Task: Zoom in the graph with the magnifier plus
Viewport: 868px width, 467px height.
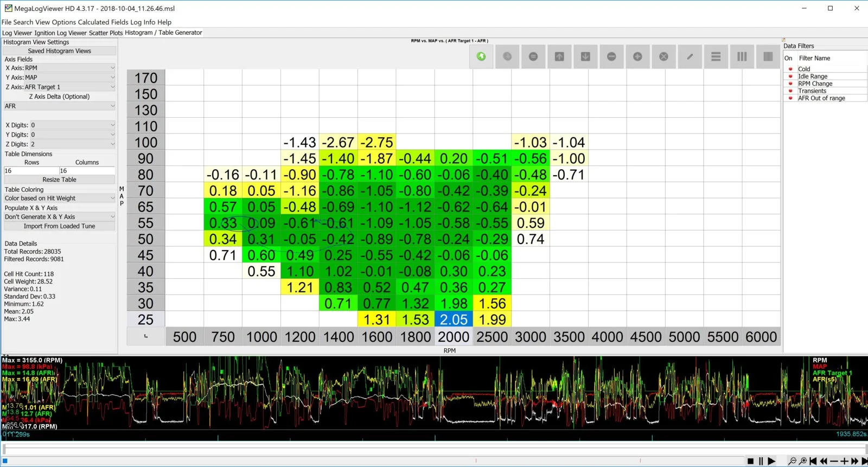Action: click(x=803, y=461)
